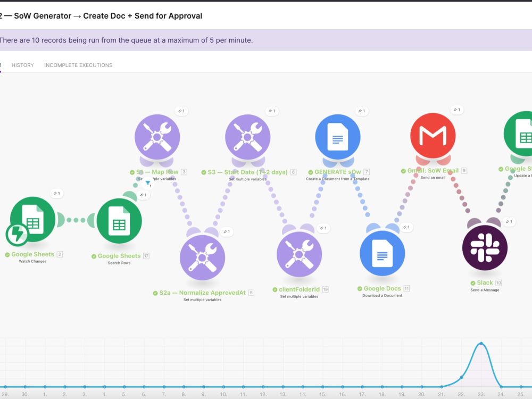The width and height of the screenshot is (532, 399).
Task: Click the chart data point at day 15
Action: point(323,386)
